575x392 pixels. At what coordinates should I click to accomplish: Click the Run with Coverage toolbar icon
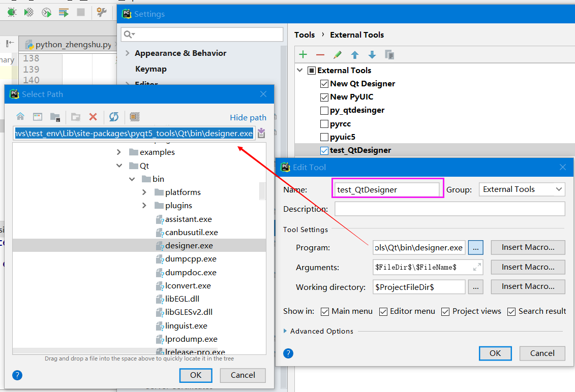28,13
